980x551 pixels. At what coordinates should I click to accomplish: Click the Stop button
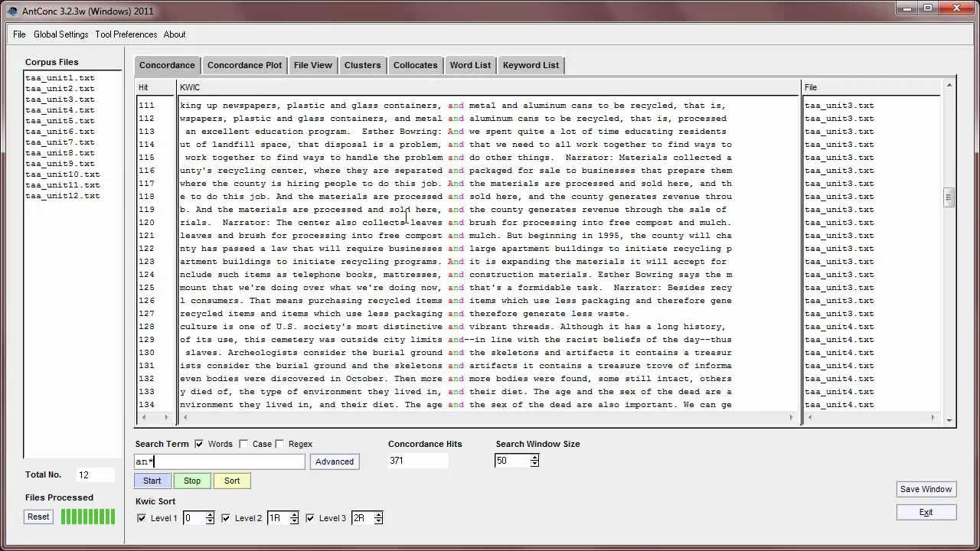[x=192, y=481]
